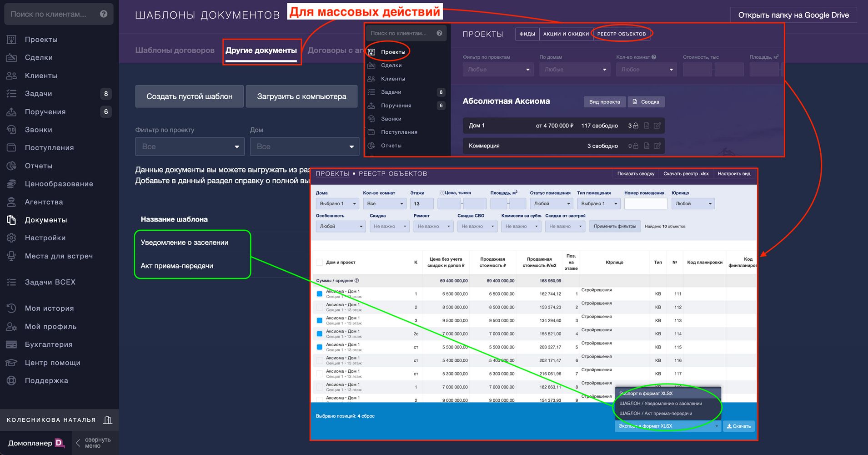Open the Задачи ВСЕХ list icon
This screenshot has height=455, width=868.
[x=11, y=282]
